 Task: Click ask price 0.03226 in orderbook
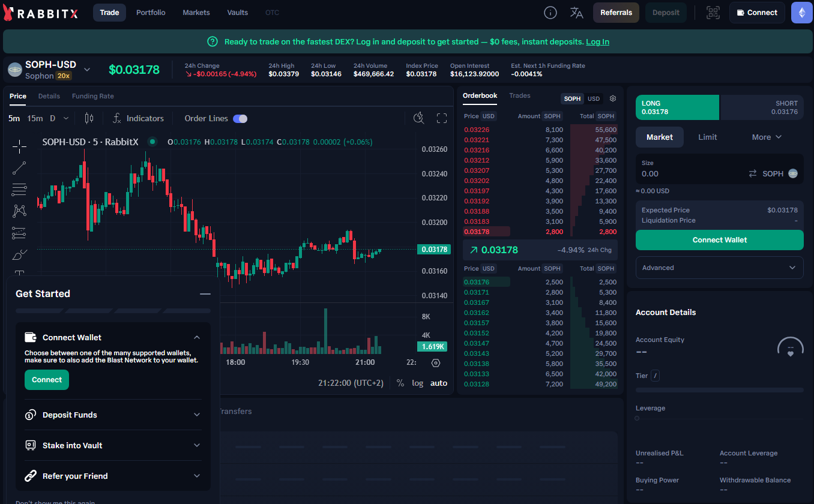click(477, 130)
